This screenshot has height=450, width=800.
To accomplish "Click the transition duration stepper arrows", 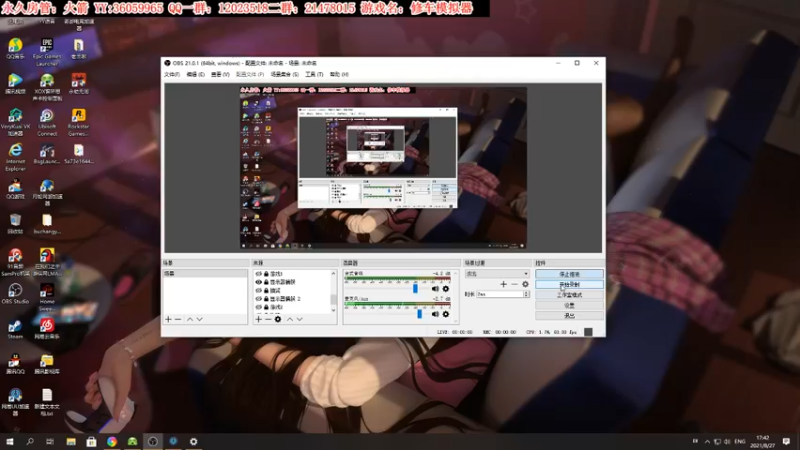I will click(x=526, y=294).
